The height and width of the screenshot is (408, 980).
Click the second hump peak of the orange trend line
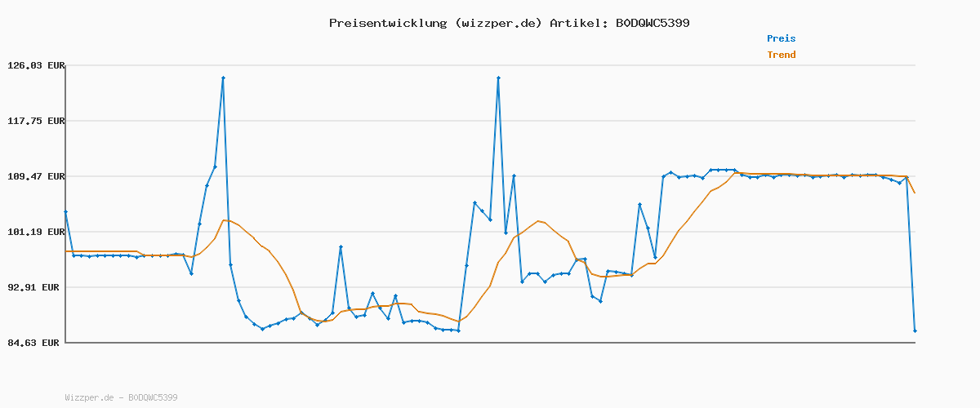[537, 221]
